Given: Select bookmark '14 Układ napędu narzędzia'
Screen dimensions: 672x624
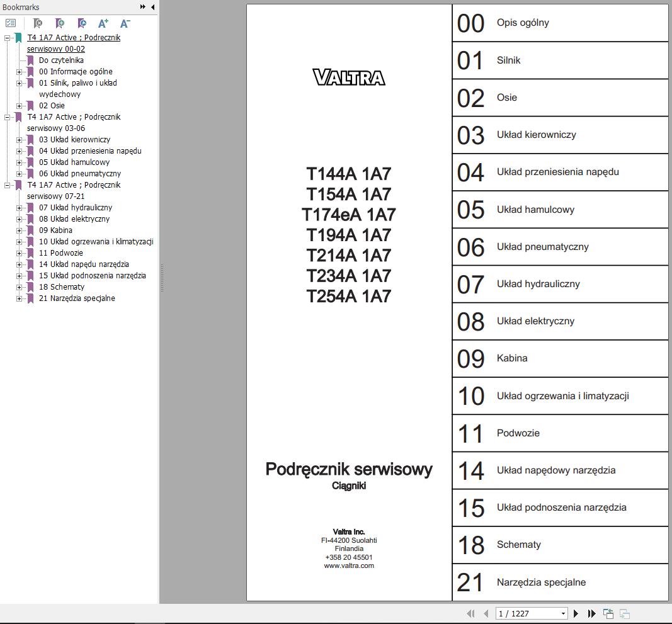Looking at the screenshot, I should 84,264.
